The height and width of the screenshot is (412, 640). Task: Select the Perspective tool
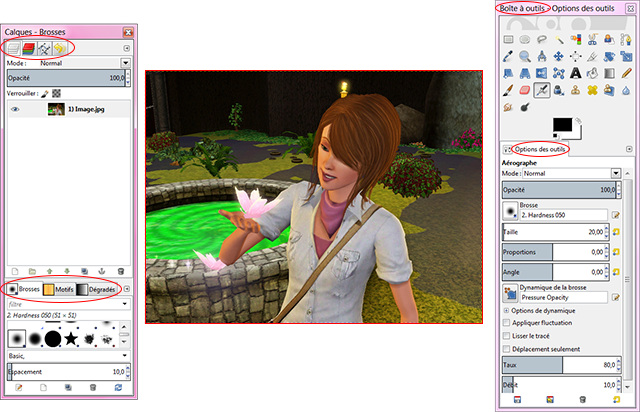[525, 73]
